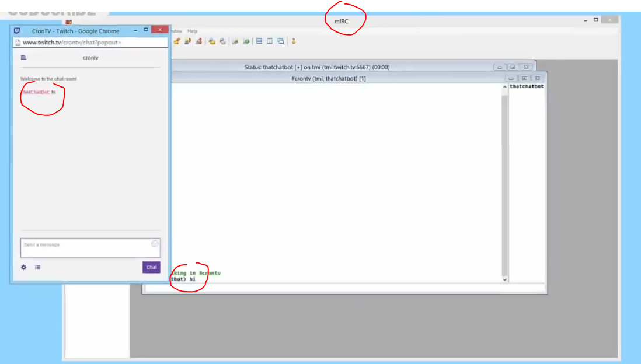Click the mIRC Channels list toolbar icon
This screenshot has height=364, width=641.
(x=198, y=41)
